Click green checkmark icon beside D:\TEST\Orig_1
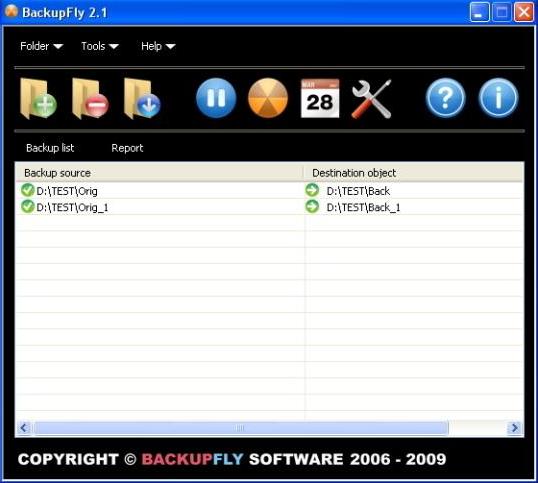Screen dimensions: 538x483 27,207
